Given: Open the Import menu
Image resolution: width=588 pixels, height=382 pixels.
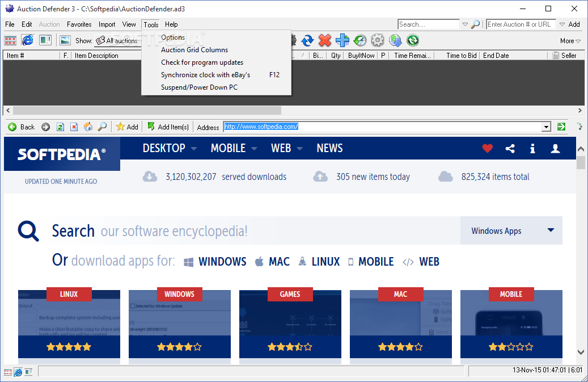Looking at the screenshot, I should tap(107, 24).
